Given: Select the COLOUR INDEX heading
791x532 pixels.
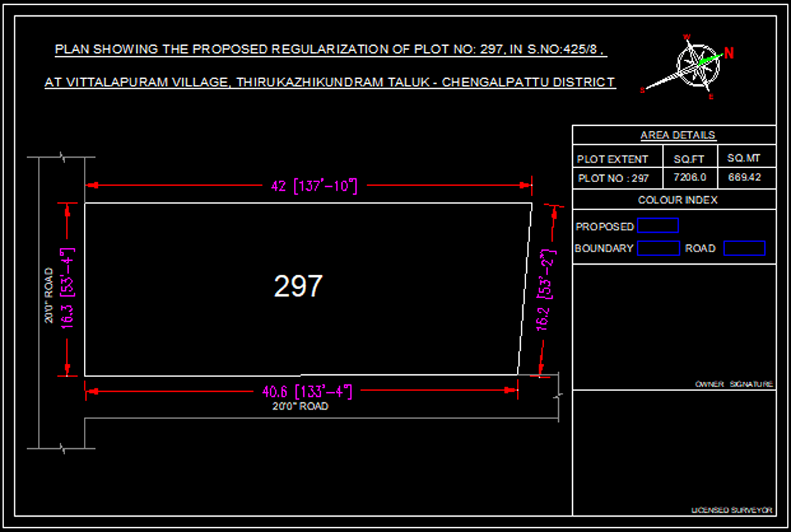Looking at the screenshot, I should [x=677, y=200].
